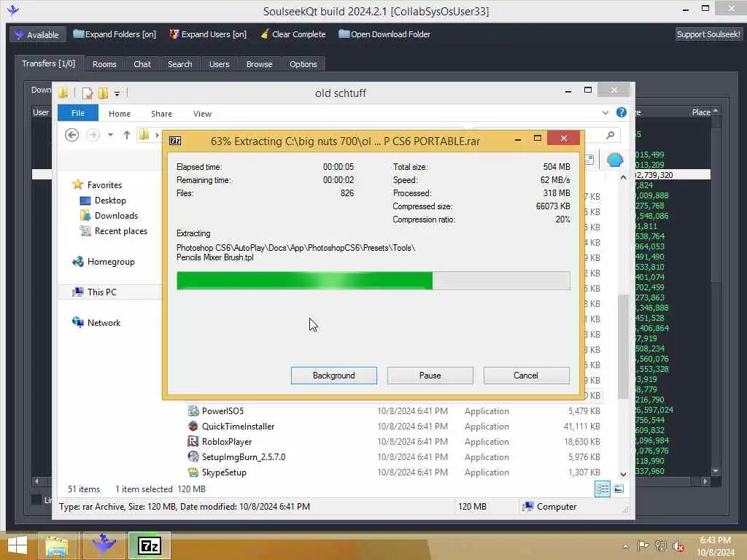Click New Folder icon in Explorer title bar
This screenshot has width=747, height=560.
pyautogui.click(x=103, y=93)
